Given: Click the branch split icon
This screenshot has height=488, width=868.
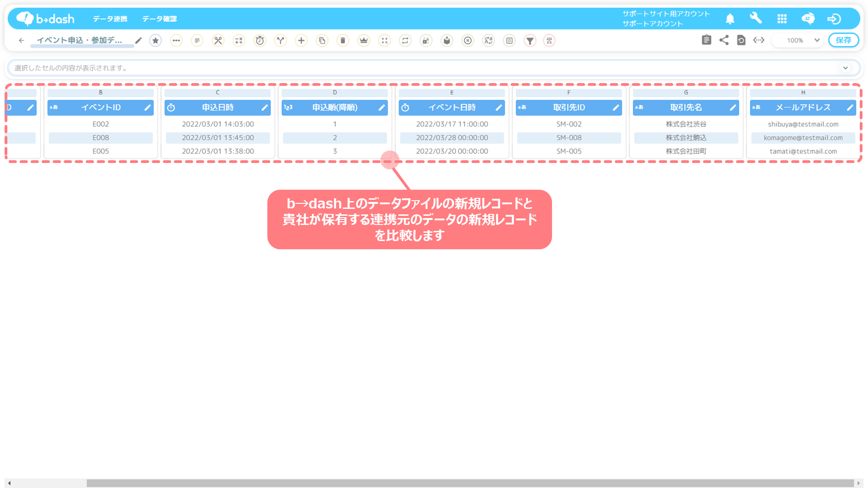Looking at the screenshot, I should (x=281, y=40).
